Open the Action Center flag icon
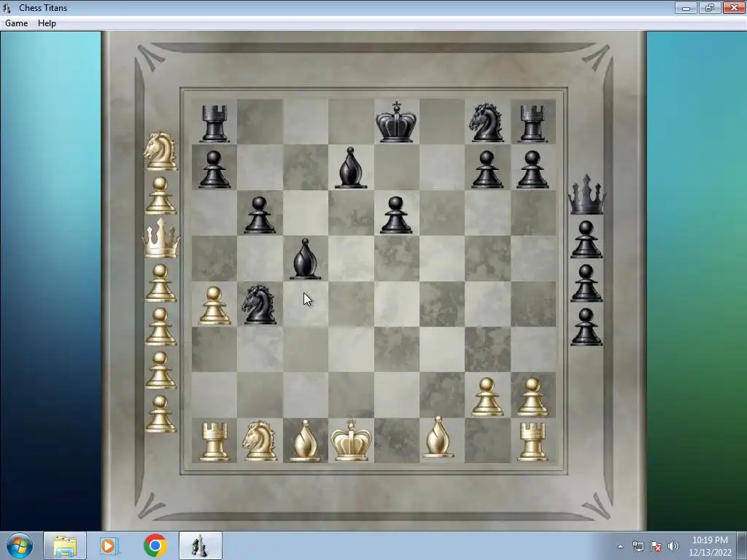 (x=656, y=546)
